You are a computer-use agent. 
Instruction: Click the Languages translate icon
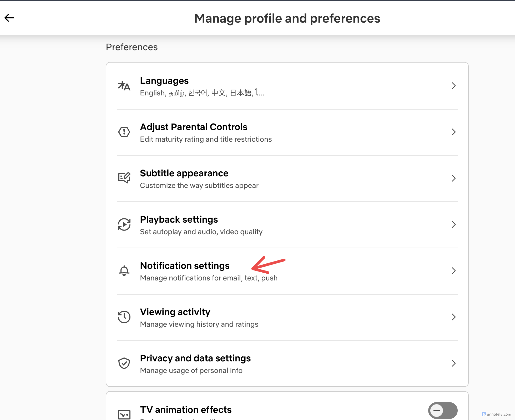pos(124,86)
